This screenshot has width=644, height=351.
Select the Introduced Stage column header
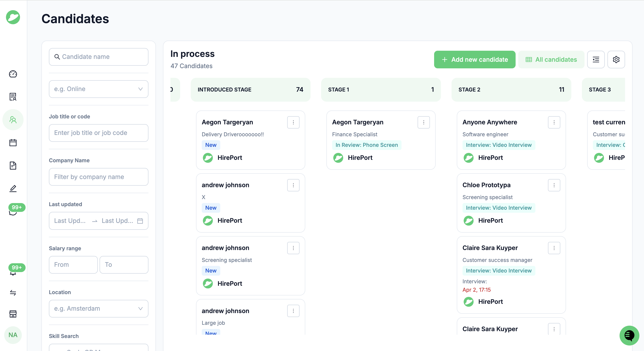[250, 90]
